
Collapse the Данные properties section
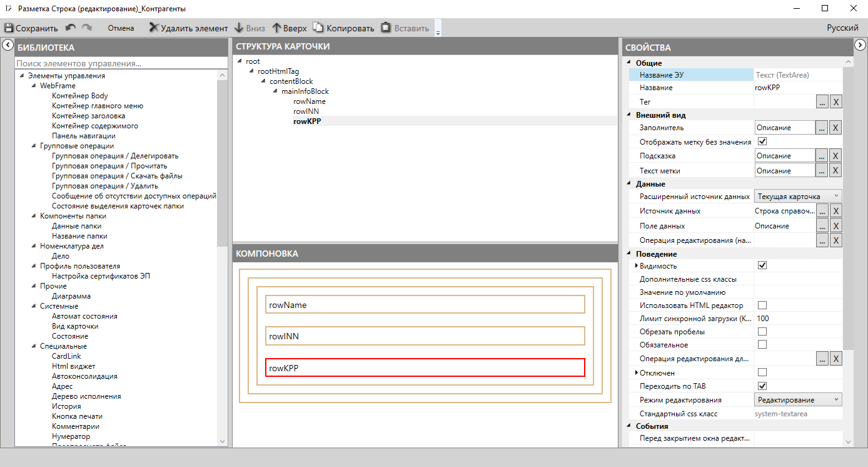(x=628, y=184)
